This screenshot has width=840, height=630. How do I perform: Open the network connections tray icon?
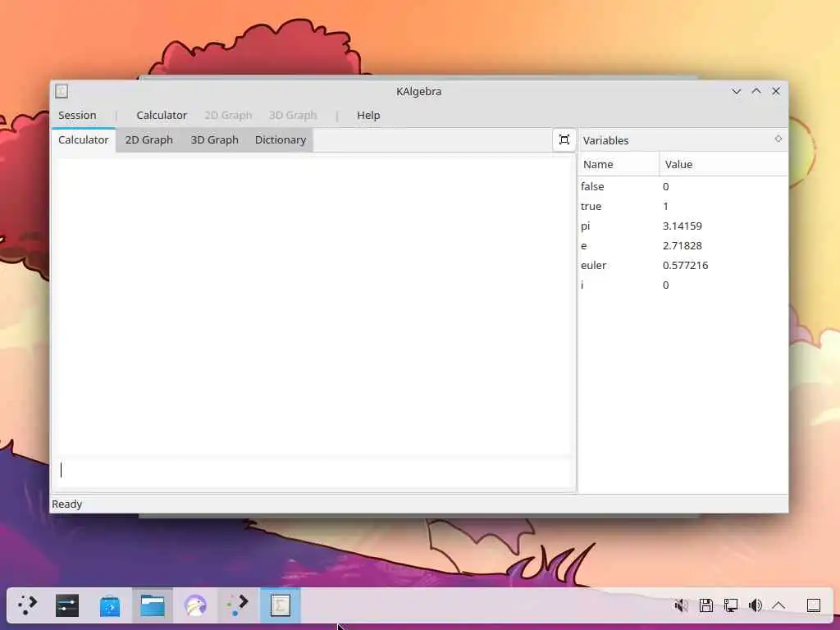731,605
